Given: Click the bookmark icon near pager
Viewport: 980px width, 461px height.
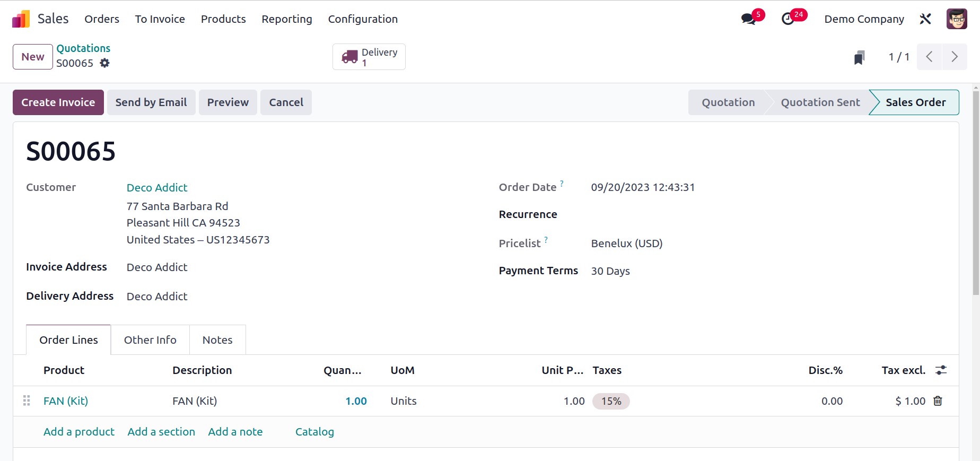Looking at the screenshot, I should point(860,57).
